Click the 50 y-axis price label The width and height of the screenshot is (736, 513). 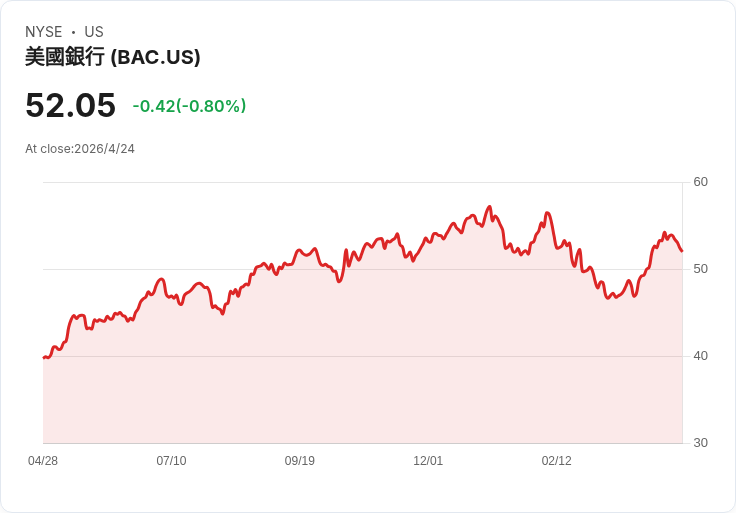coord(700,269)
